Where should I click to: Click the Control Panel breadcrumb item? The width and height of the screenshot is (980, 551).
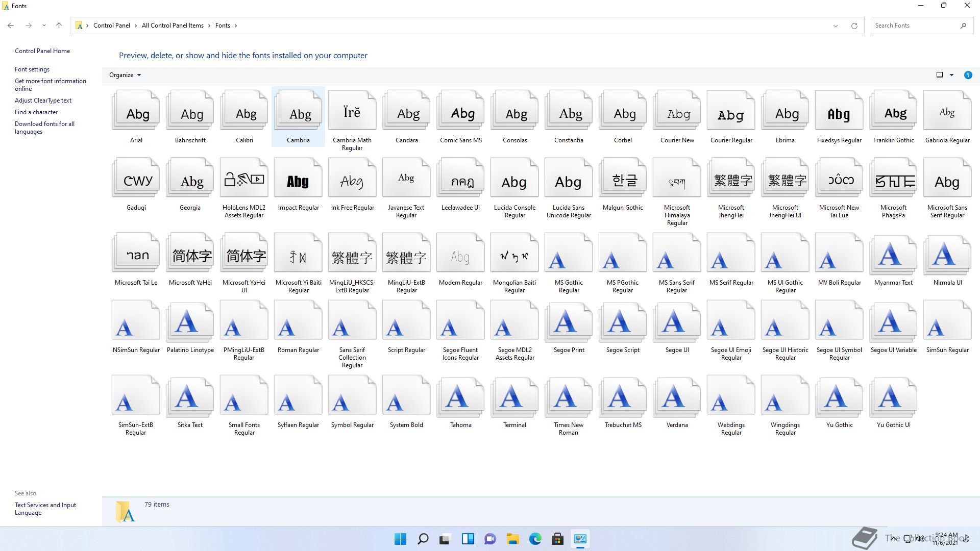pyautogui.click(x=111, y=26)
